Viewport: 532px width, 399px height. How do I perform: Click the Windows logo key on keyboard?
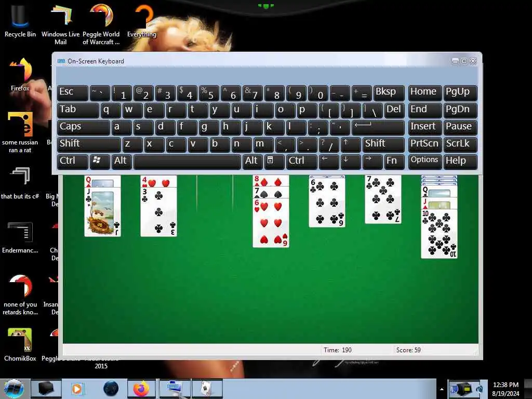99,161
